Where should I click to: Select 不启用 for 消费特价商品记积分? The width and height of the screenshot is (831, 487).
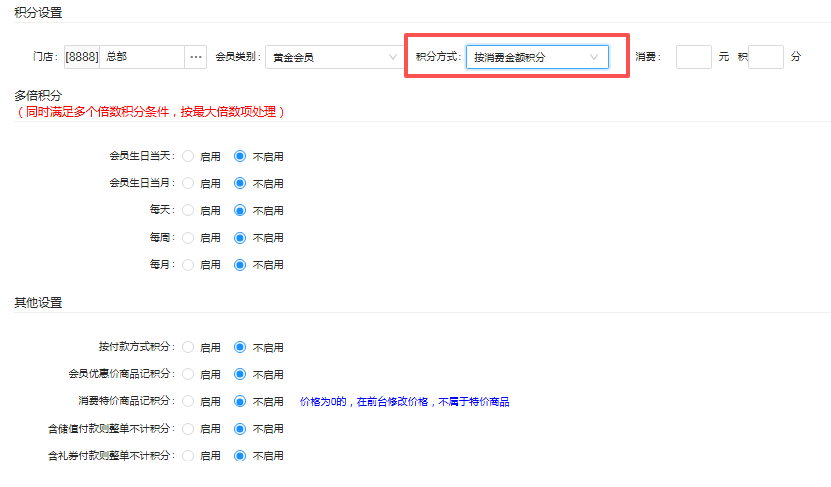(240, 401)
